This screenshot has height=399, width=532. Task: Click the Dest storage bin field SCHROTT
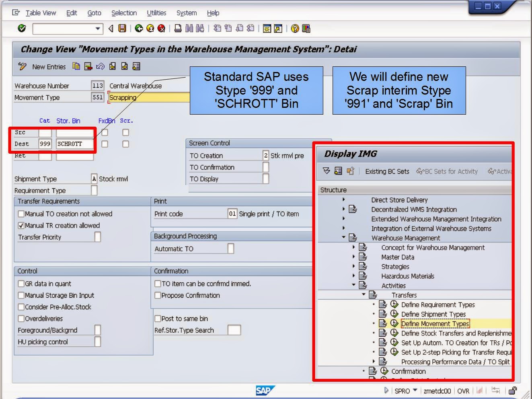[x=75, y=144]
